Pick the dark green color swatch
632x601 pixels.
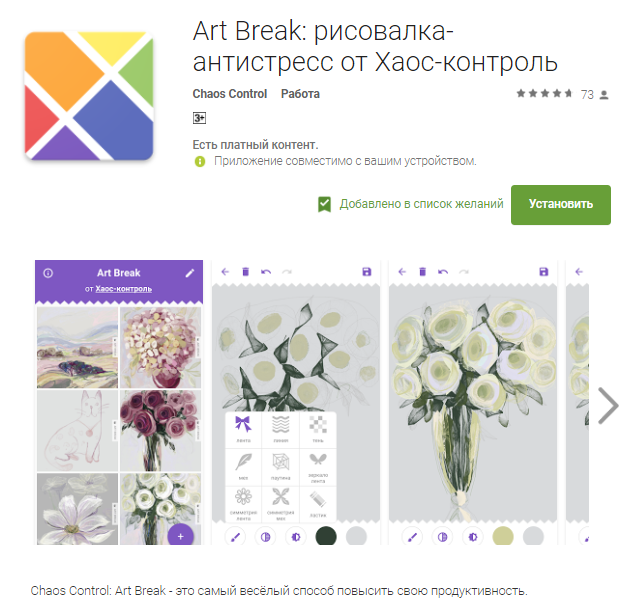[326, 537]
